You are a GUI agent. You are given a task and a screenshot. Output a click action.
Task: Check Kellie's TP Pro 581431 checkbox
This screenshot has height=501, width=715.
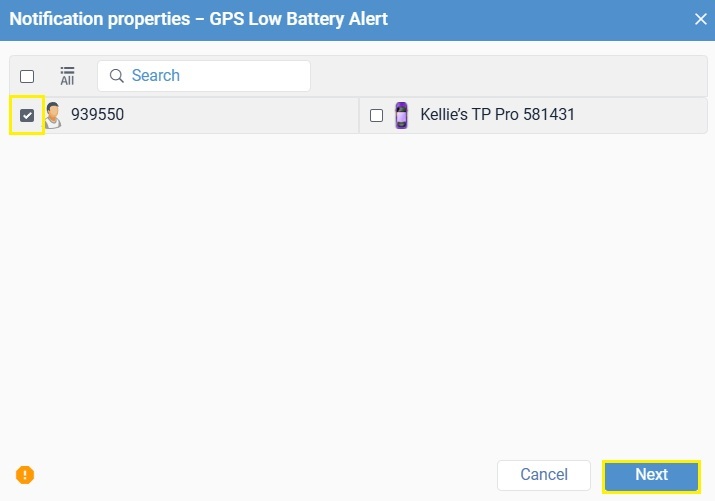(x=376, y=115)
